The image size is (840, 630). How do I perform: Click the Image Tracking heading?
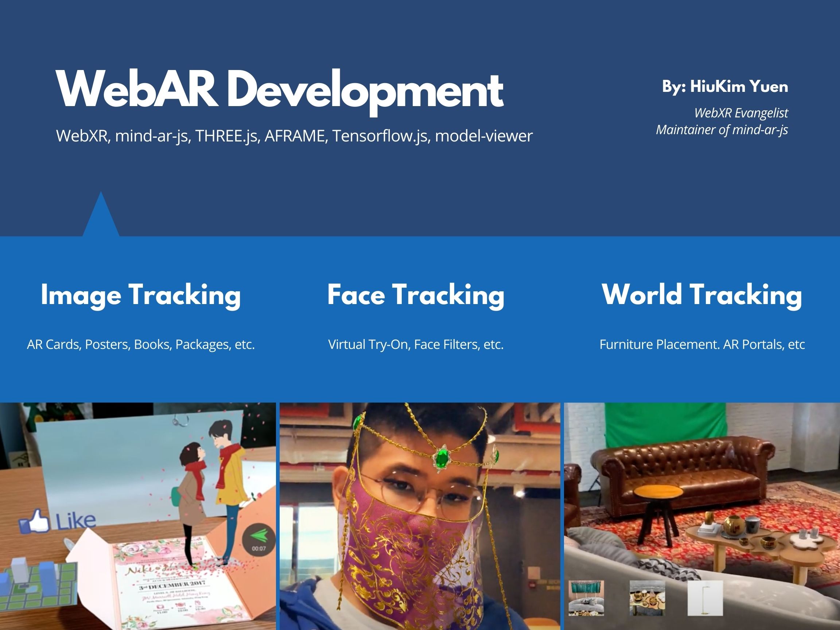(x=141, y=295)
